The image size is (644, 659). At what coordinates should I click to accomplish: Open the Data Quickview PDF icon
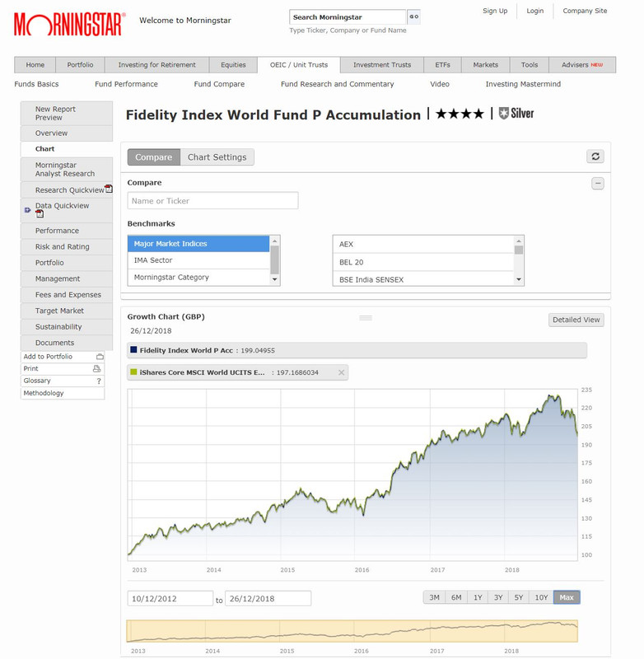[x=40, y=214]
